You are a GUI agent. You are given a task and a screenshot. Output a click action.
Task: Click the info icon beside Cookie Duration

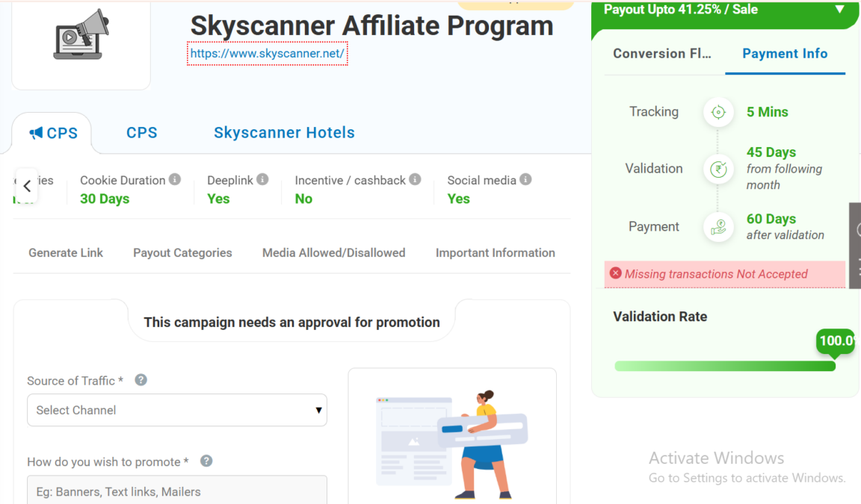[x=175, y=179]
